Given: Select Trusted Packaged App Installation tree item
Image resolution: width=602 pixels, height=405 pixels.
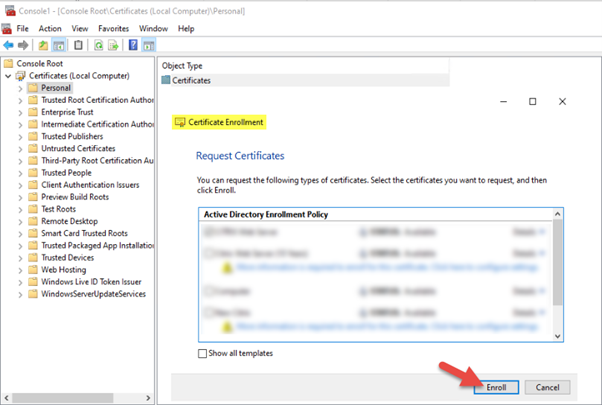Looking at the screenshot, I should (x=98, y=245).
